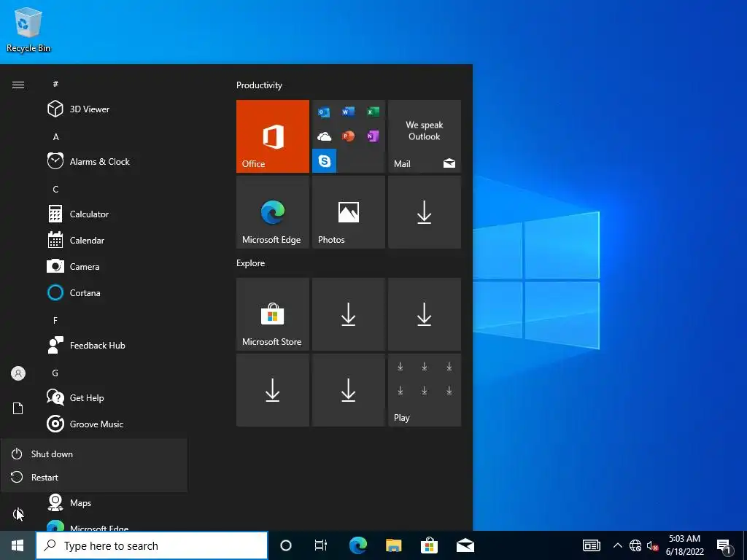
Task: Open Task View on the taskbar
Action: pos(321,545)
